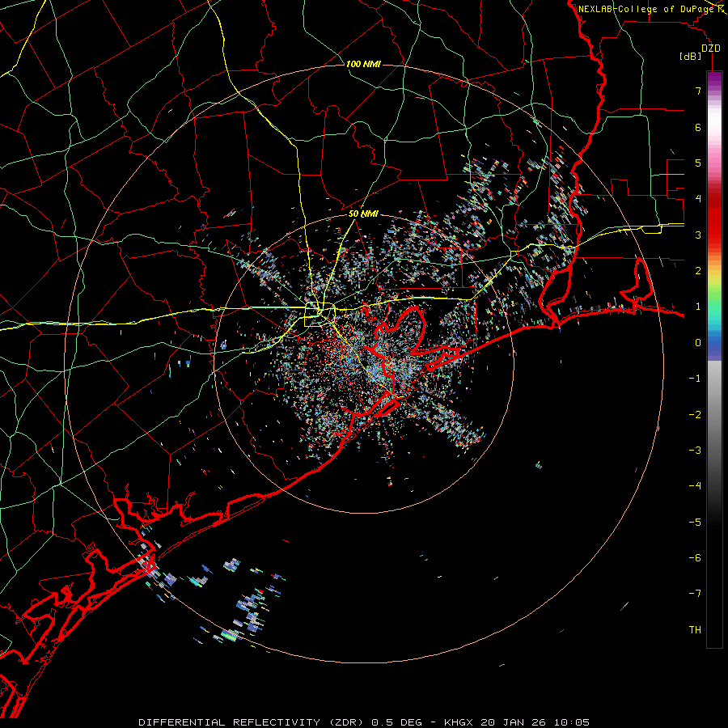Click the yellow Houston loop highway box

tap(320, 315)
